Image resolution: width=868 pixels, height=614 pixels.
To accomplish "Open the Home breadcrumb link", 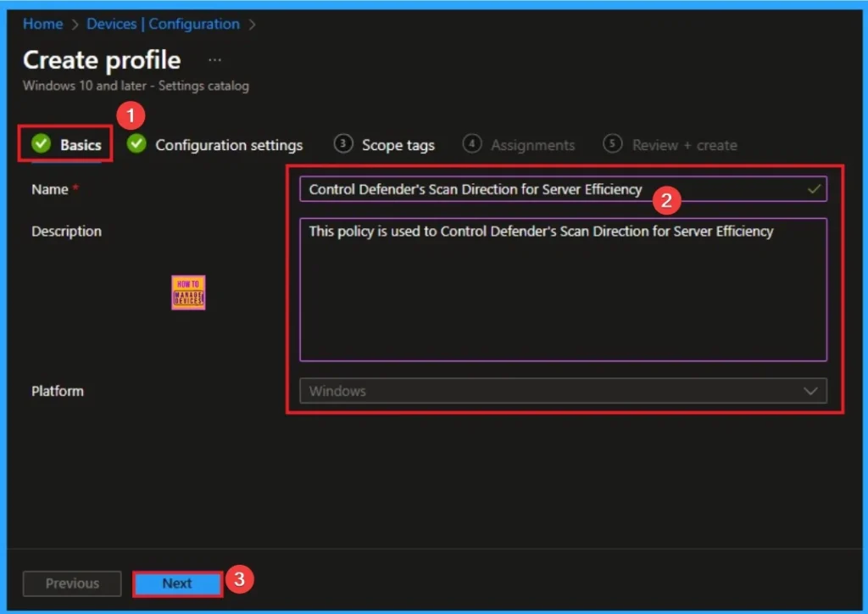I will [x=42, y=24].
